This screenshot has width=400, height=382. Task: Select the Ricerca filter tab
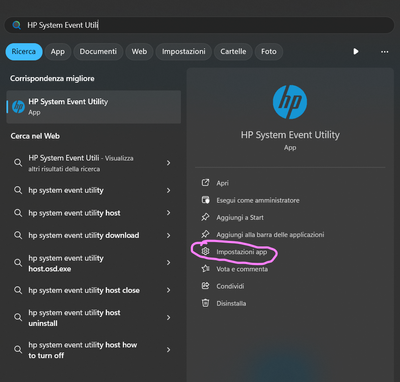[24, 52]
